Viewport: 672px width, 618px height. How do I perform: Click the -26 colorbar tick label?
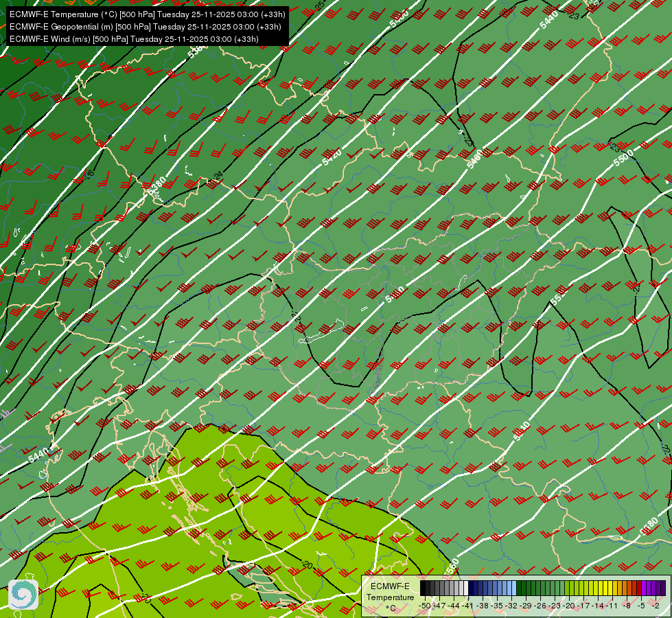[x=540, y=606]
